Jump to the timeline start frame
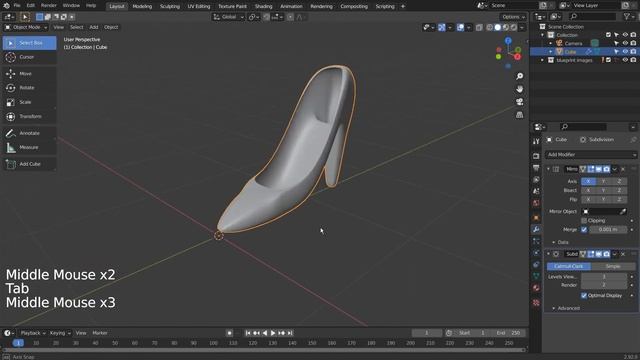Screen dimensions: 640x360 (248, 333)
